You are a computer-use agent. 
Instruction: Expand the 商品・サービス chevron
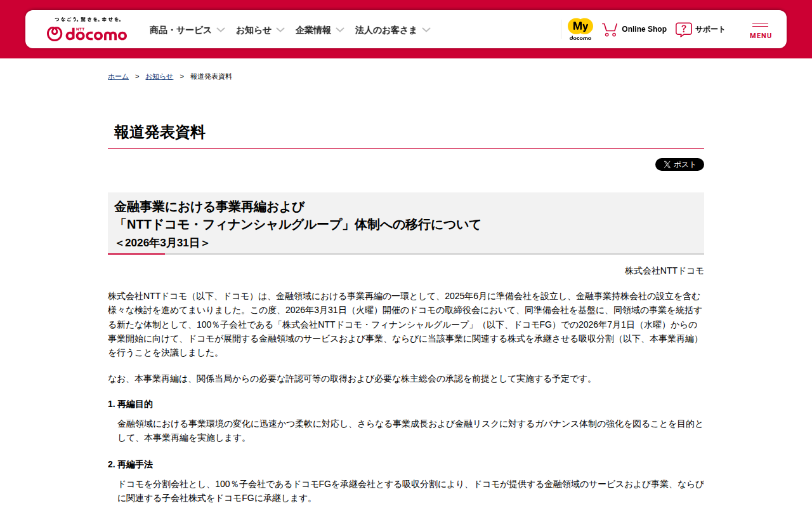point(221,30)
